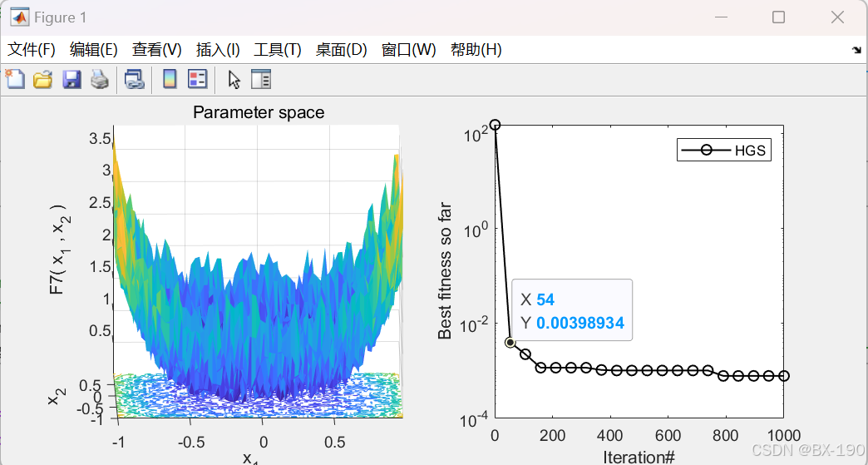Toggle the Insert Legend icon
This screenshot has width=868, height=465.
click(x=197, y=79)
